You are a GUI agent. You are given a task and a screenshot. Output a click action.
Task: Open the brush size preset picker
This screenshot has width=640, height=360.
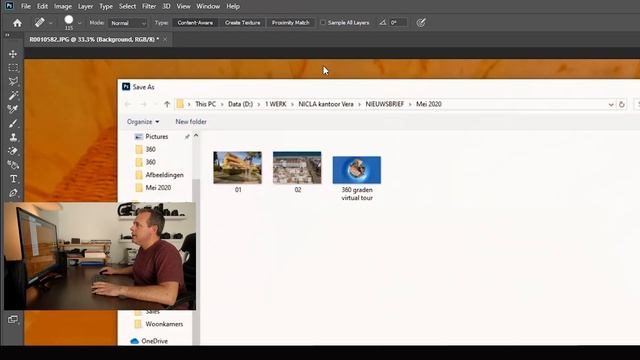pyautogui.click(x=79, y=23)
